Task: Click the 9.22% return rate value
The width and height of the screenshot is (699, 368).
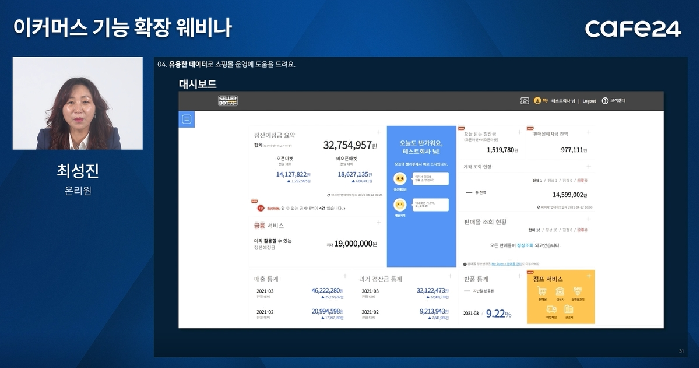Action: point(498,314)
